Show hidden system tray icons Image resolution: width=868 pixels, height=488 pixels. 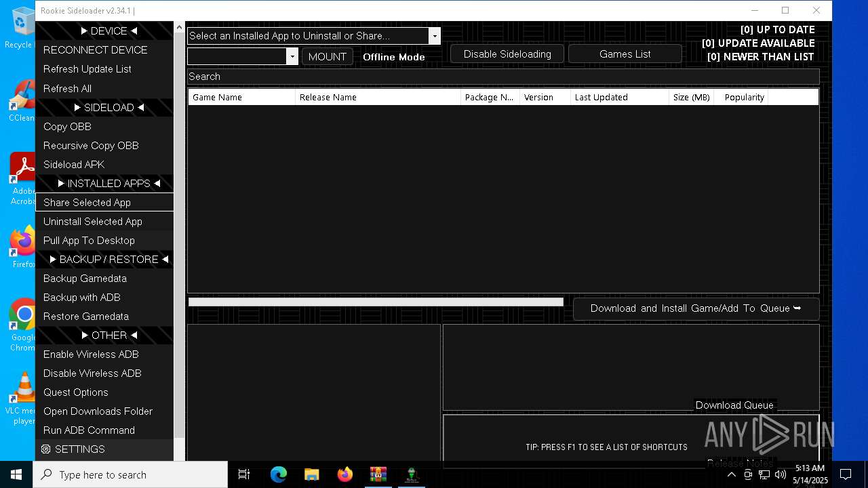click(731, 474)
